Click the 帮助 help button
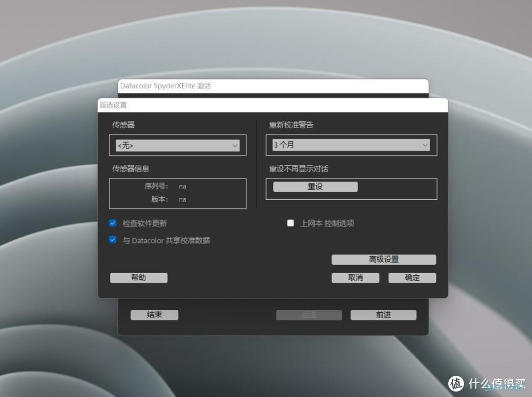The height and width of the screenshot is (397, 532). coord(139,278)
